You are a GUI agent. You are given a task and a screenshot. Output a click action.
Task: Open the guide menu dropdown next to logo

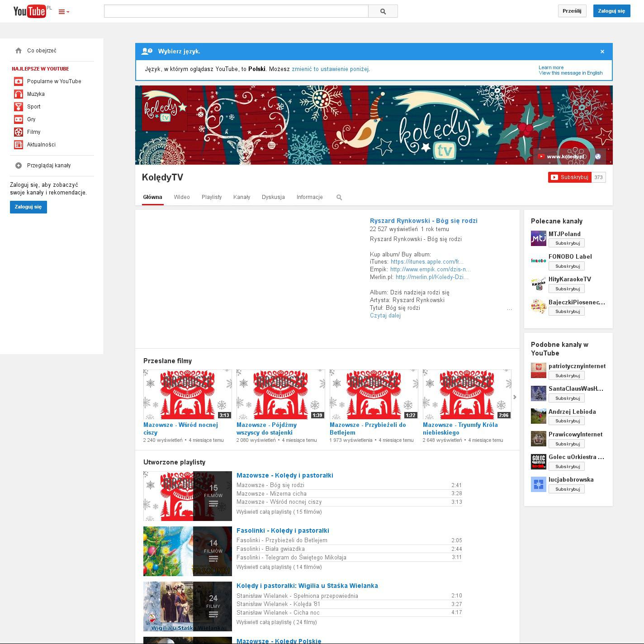(x=64, y=12)
